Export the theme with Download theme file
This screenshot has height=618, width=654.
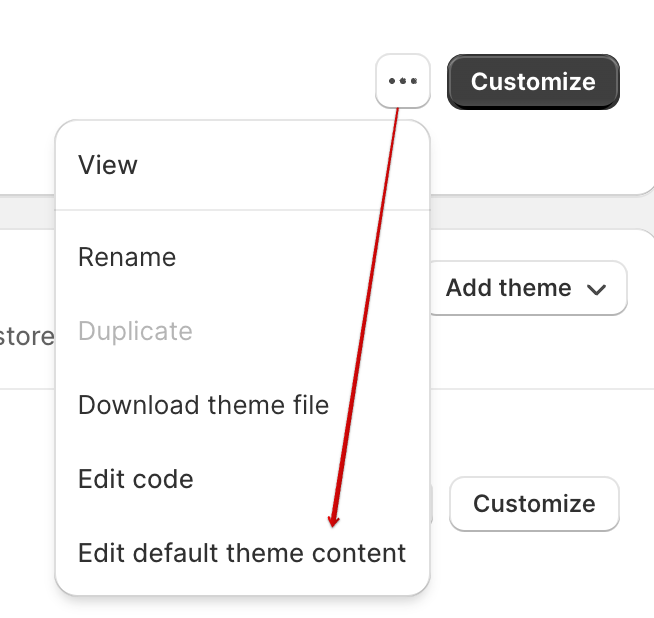tap(203, 405)
